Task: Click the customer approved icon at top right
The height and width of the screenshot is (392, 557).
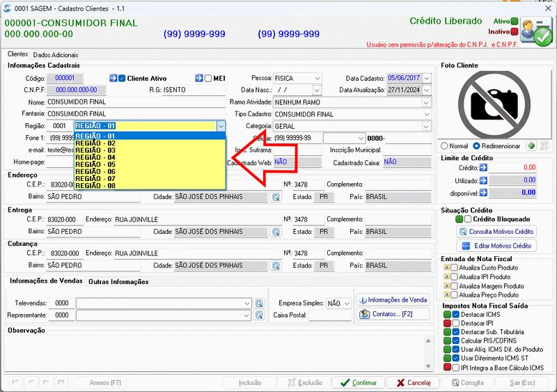Action: click(536, 33)
